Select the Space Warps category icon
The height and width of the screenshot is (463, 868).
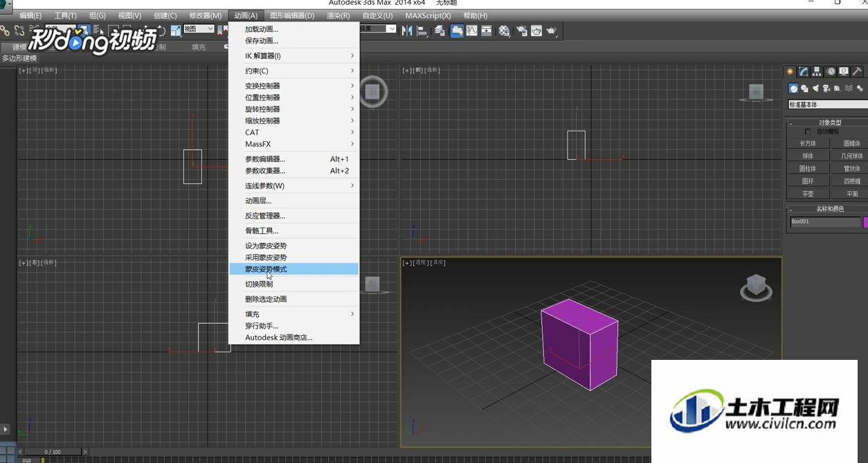click(849, 89)
